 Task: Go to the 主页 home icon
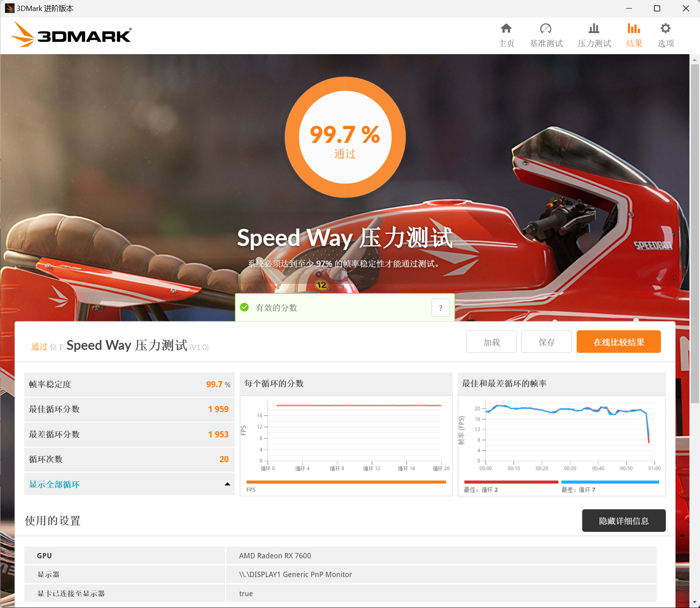(506, 29)
